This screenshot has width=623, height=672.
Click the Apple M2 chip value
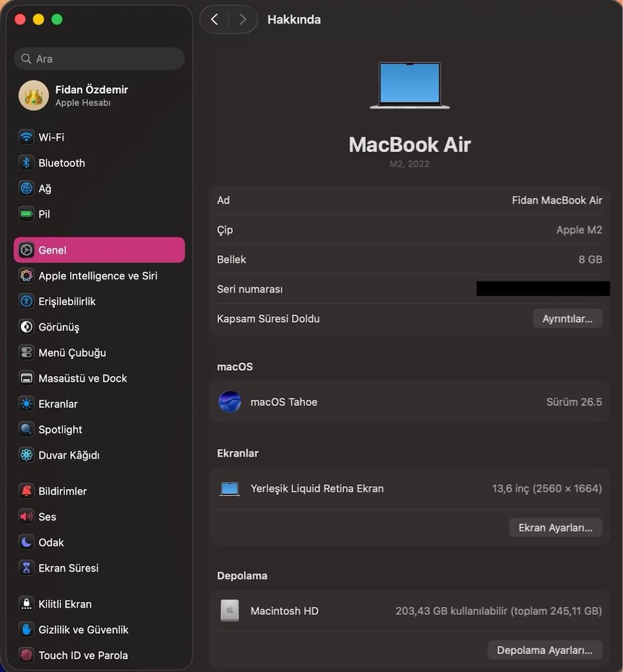click(579, 230)
